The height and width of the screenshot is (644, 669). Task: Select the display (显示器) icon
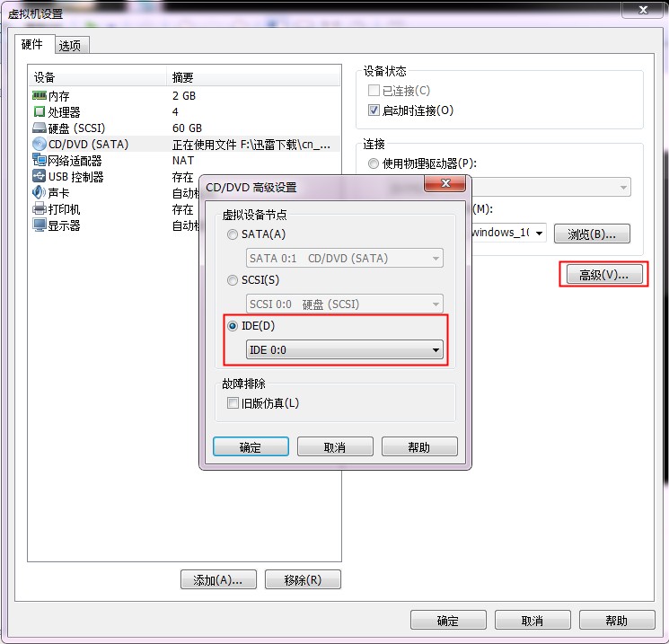[x=39, y=225]
